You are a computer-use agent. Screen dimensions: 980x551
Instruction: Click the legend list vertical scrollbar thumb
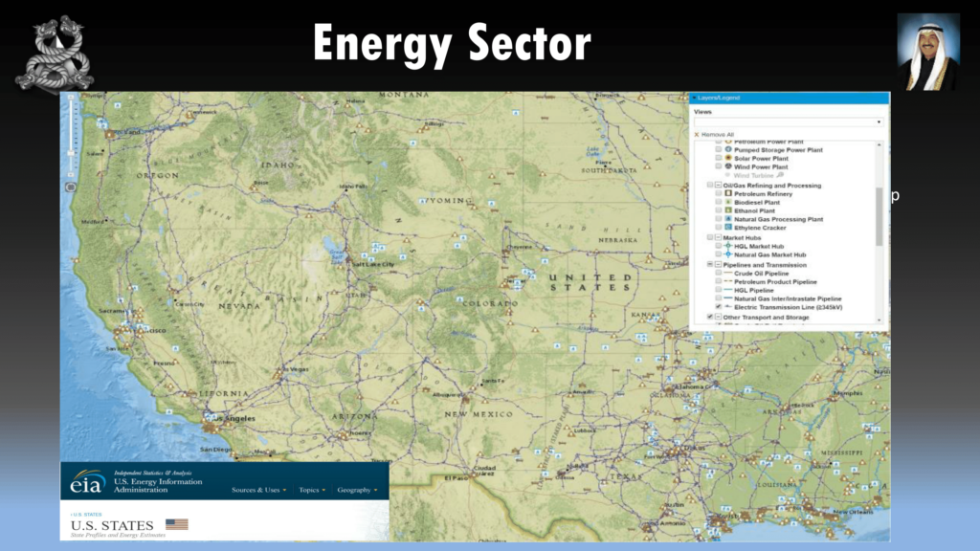880,216
